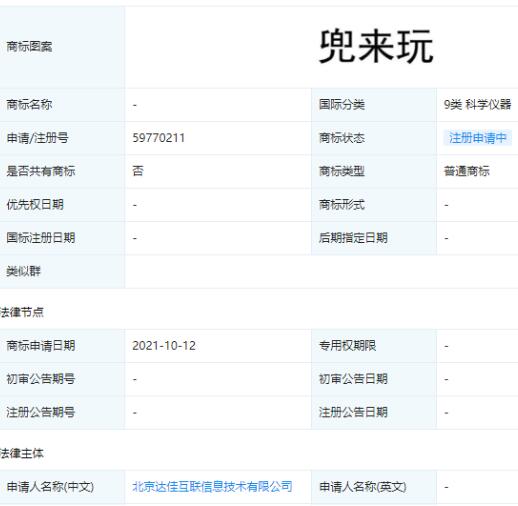Image resolution: width=518 pixels, height=506 pixels.
Task: Click the 专用权期限 label cell
Action: pyautogui.click(x=374, y=346)
